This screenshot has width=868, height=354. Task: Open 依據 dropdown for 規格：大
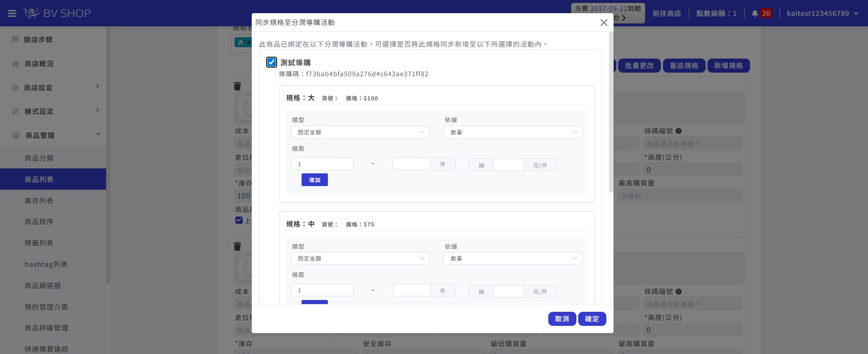point(513,132)
